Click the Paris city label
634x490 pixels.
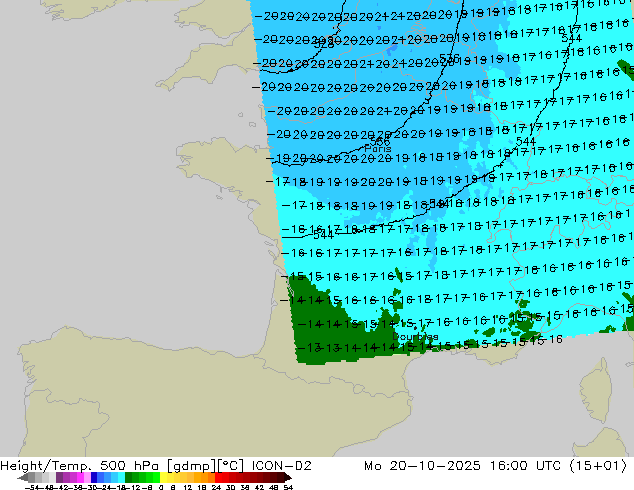378,149
